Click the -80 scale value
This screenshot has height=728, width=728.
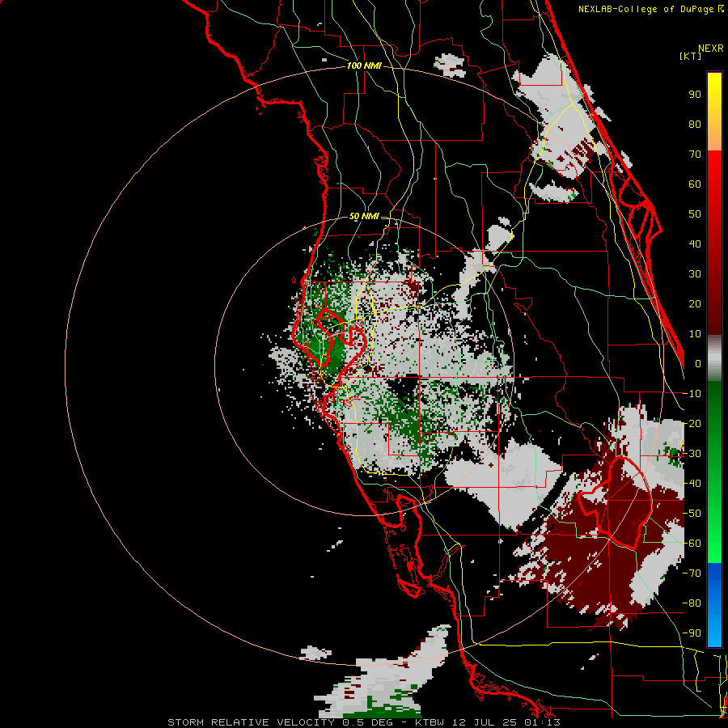[x=692, y=603]
